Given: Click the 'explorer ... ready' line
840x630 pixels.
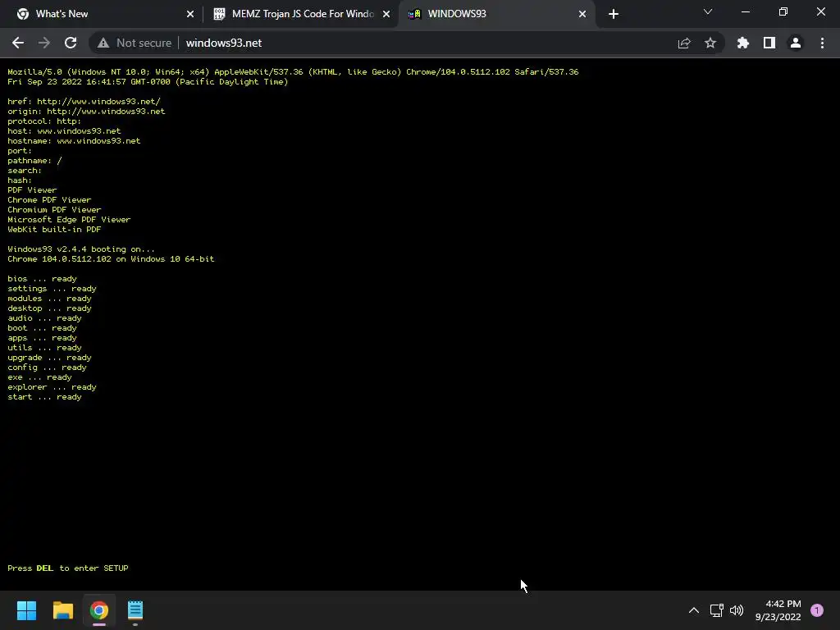Looking at the screenshot, I should (x=52, y=387).
